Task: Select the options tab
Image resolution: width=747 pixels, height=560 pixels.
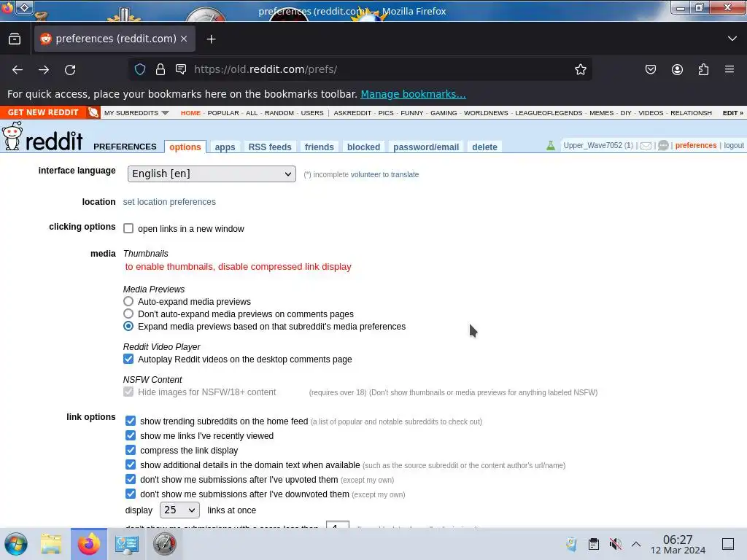Action: [185, 147]
